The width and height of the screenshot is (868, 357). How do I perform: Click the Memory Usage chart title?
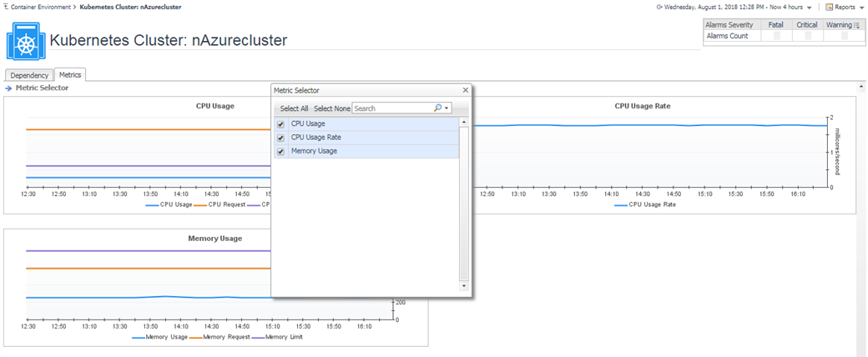click(x=214, y=239)
